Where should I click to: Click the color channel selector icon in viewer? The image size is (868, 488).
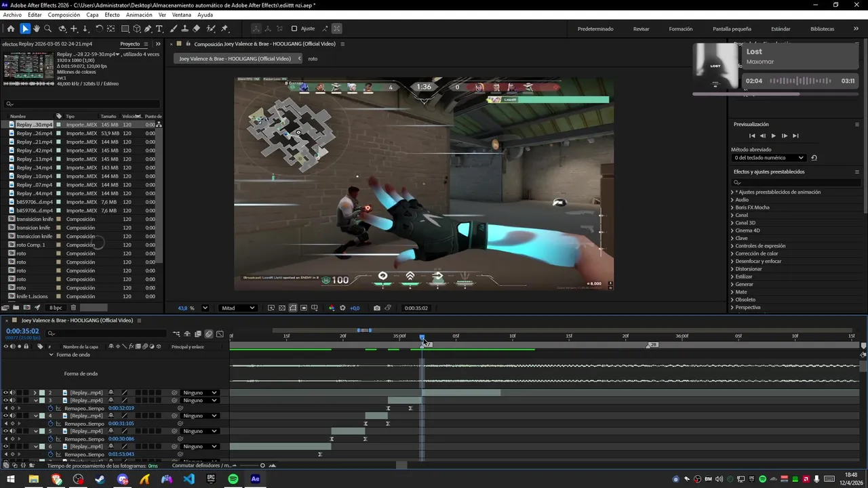pyautogui.click(x=332, y=308)
